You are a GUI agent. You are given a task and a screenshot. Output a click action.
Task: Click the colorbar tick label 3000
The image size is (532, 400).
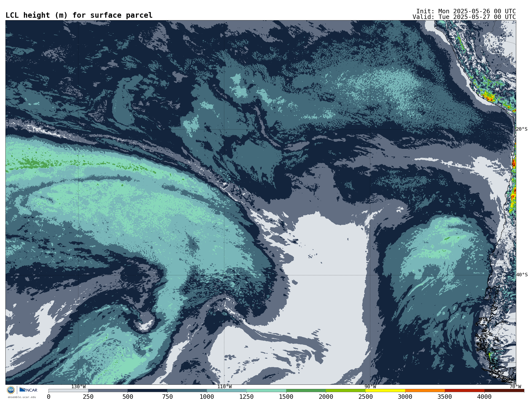(x=405, y=397)
